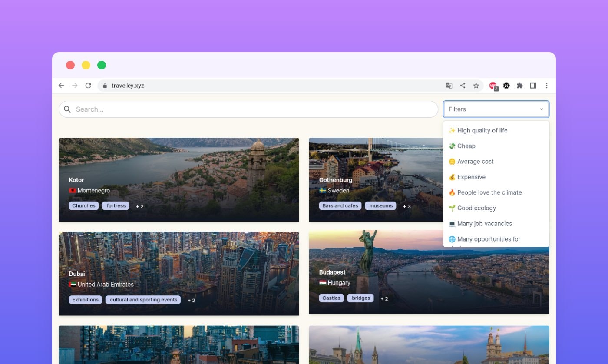Click the round black W extension icon
Viewport: 608px width, 364px height.
(x=506, y=86)
